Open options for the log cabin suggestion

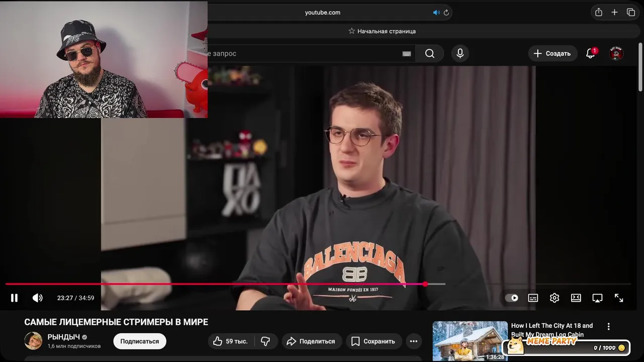point(609,326)
